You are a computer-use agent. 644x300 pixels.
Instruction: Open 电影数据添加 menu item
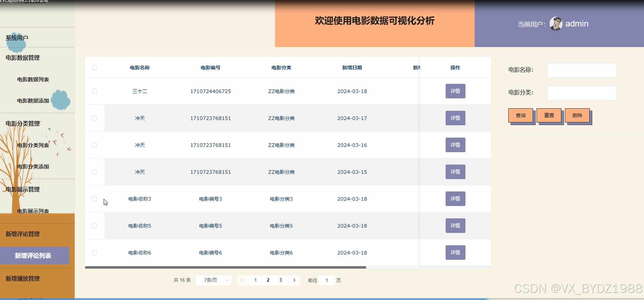point(33,101)
